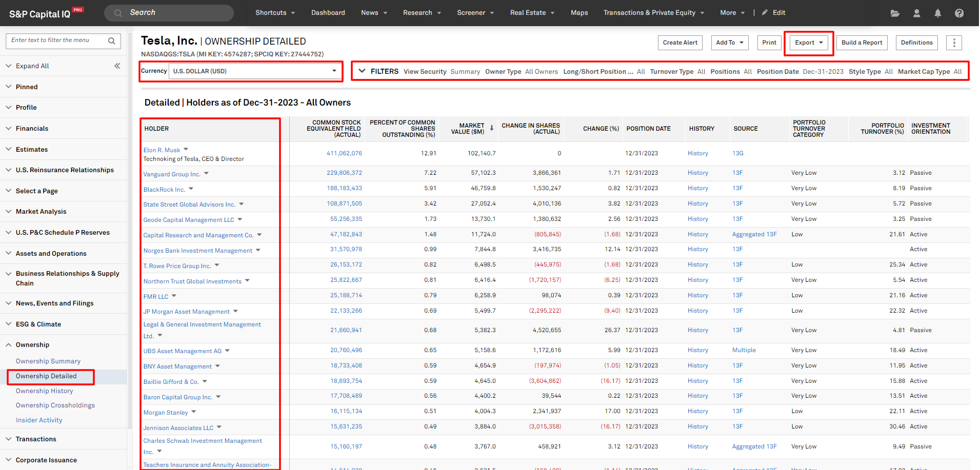Click History link in Elon R. Musk row

tap(698, 153)
